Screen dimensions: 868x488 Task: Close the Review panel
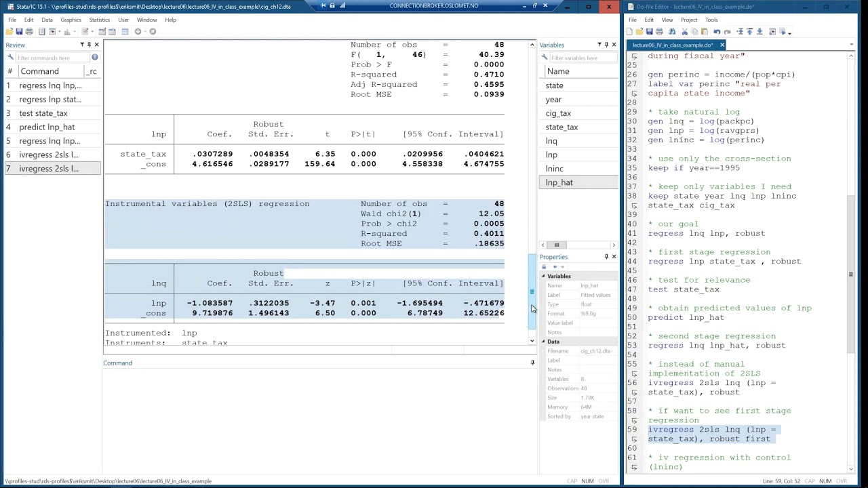pos(96,45)
